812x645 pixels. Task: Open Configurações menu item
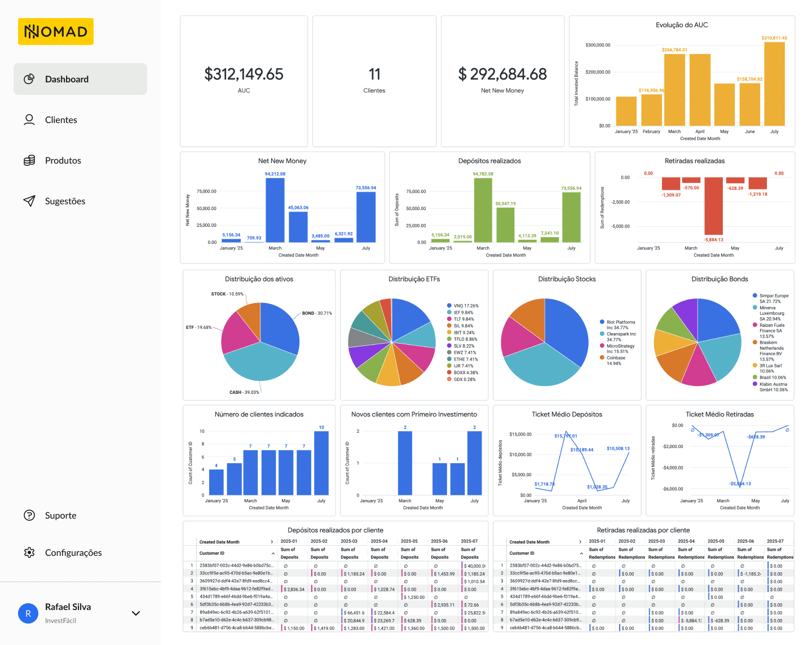pyautogui.click(x=80, y=552)
